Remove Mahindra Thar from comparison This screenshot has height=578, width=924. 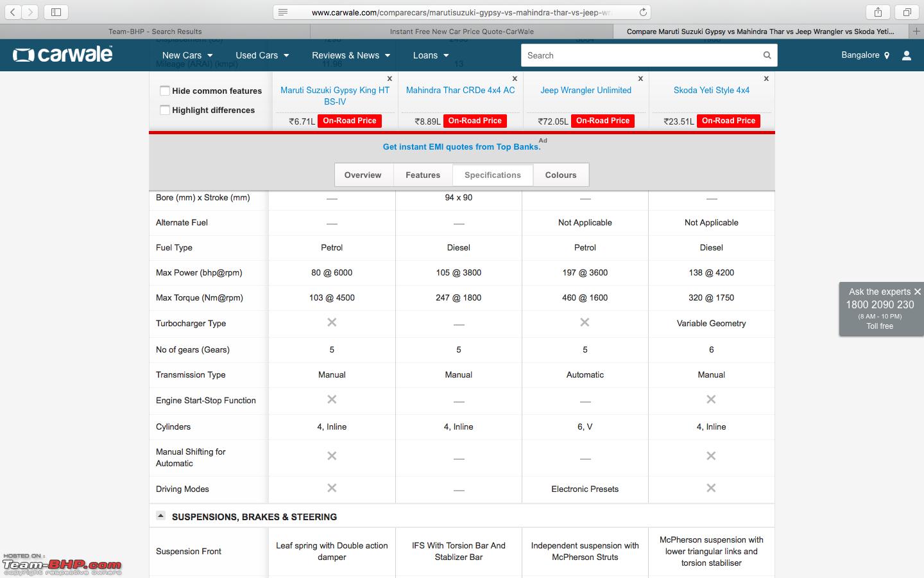[x=515, y=78]
